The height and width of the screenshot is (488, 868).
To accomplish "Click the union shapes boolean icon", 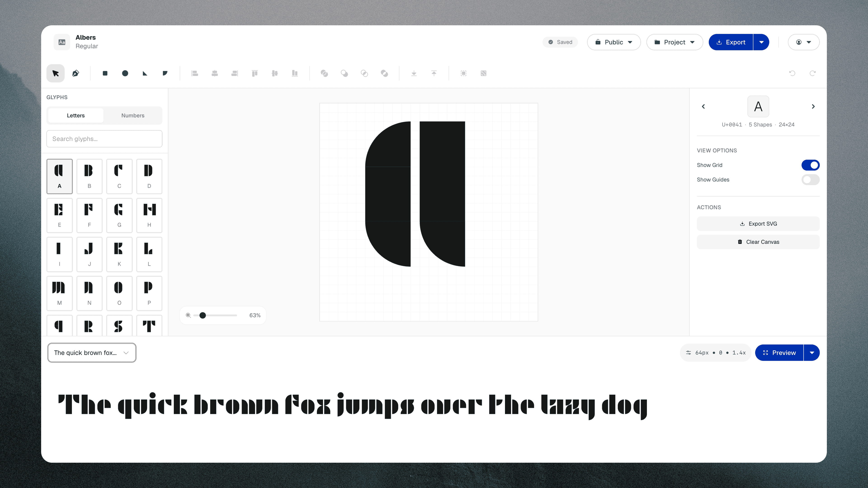I will [x=324, y=73].
